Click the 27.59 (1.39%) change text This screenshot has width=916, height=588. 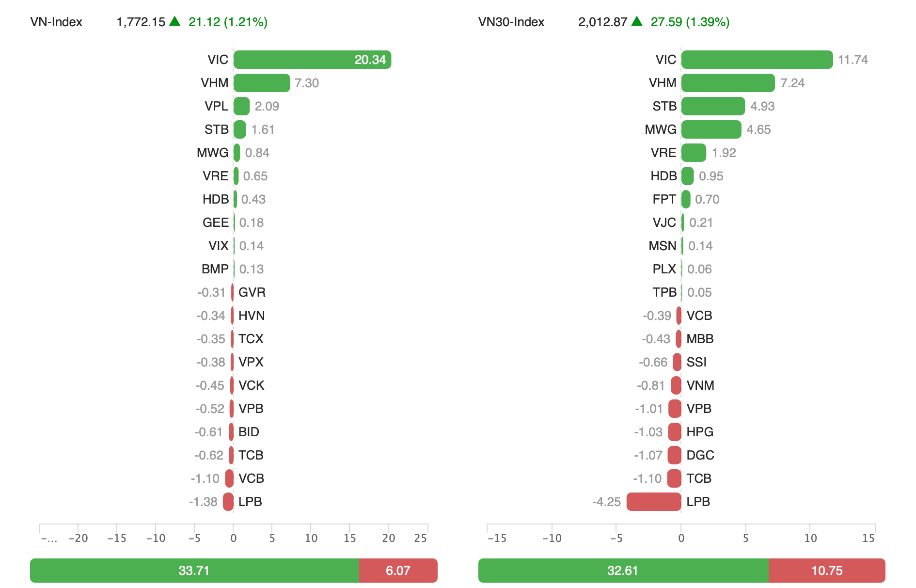690,22
